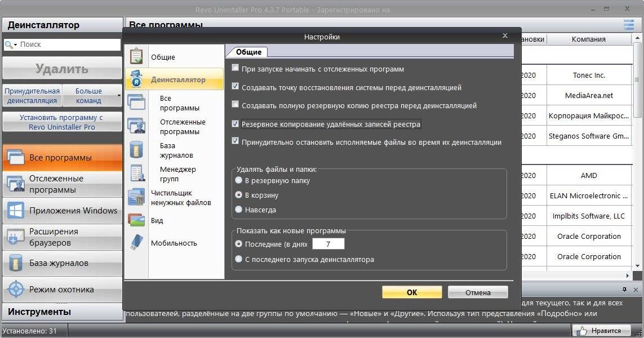Click the windows icon next to Все программы in settings
The image size is (644, 338).
click(136, 102)
